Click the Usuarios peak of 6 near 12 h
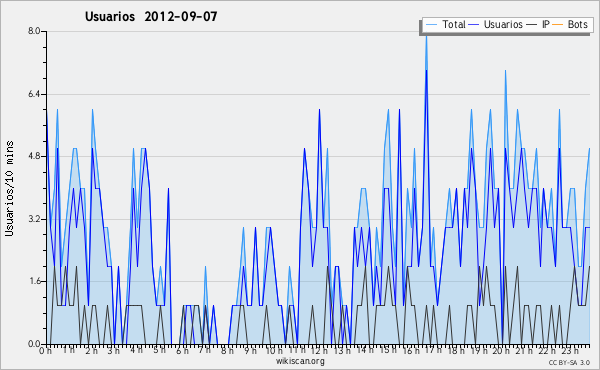Screen dimensions: 600x370 coord(319,110)
